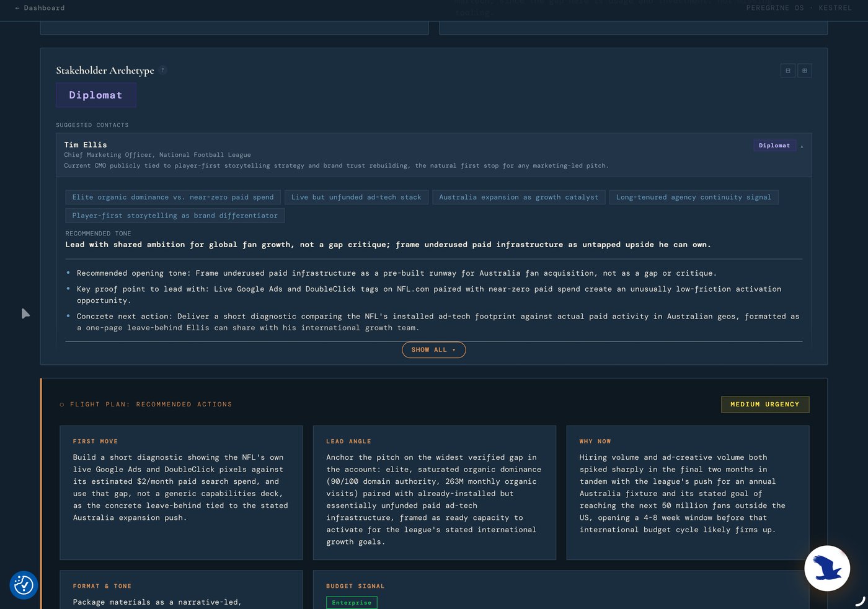Click 'Live but unfunded ad-tech stack' tag
The width and height of the screenshot is (868, 609).
[x=356, y=197]
